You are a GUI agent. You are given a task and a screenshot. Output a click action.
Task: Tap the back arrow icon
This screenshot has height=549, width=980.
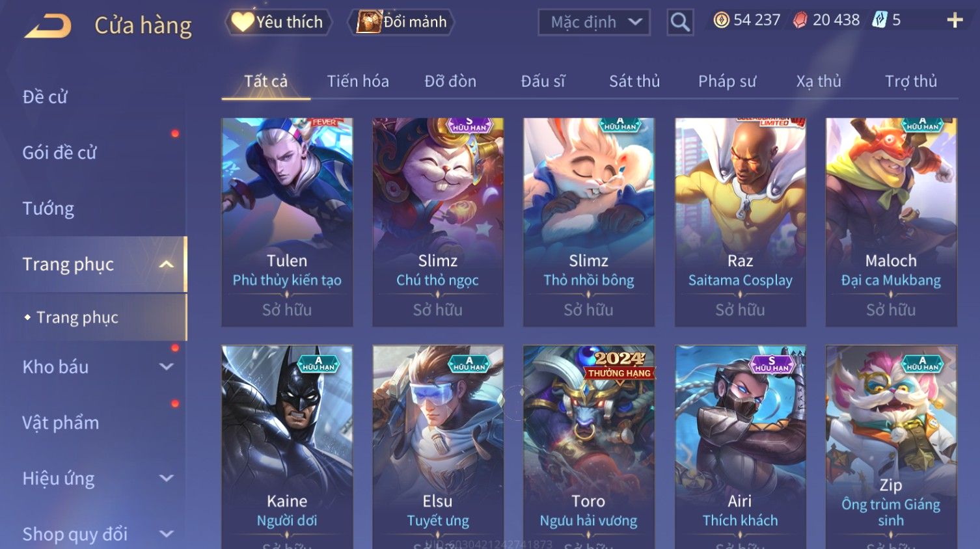[x=48, y=26]
